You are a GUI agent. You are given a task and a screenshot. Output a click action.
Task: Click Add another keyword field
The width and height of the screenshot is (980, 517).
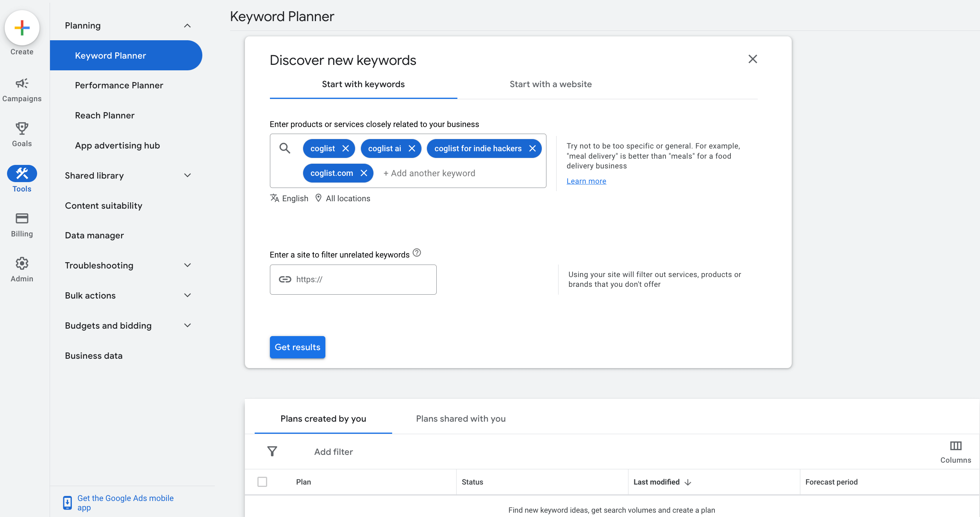[x=430, y=173]
